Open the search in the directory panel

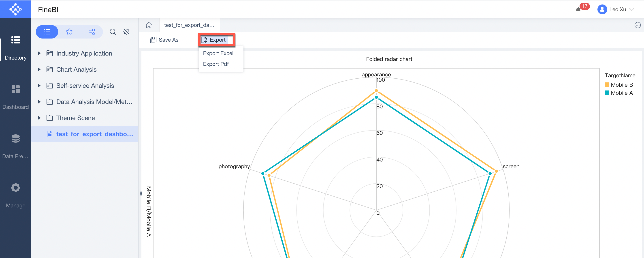point(113,32)
